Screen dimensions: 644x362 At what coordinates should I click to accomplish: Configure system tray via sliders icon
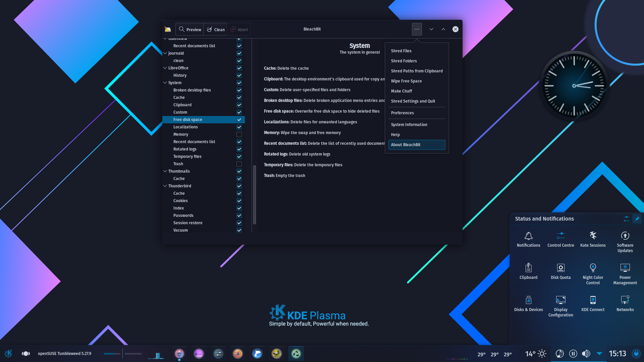(626, 219)
